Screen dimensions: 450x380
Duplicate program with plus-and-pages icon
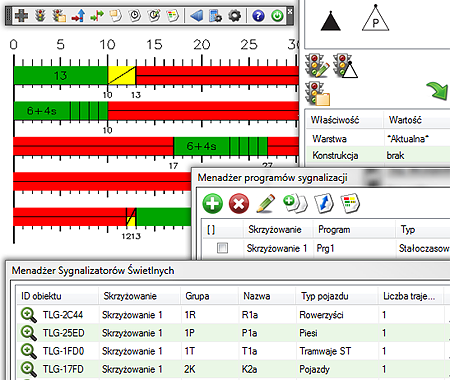295,204
